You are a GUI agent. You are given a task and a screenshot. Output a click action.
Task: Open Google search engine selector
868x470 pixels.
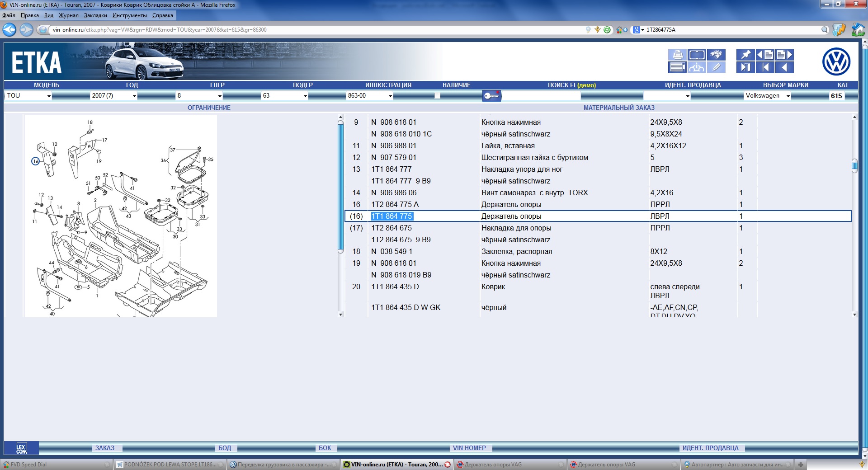coord(638,30)
